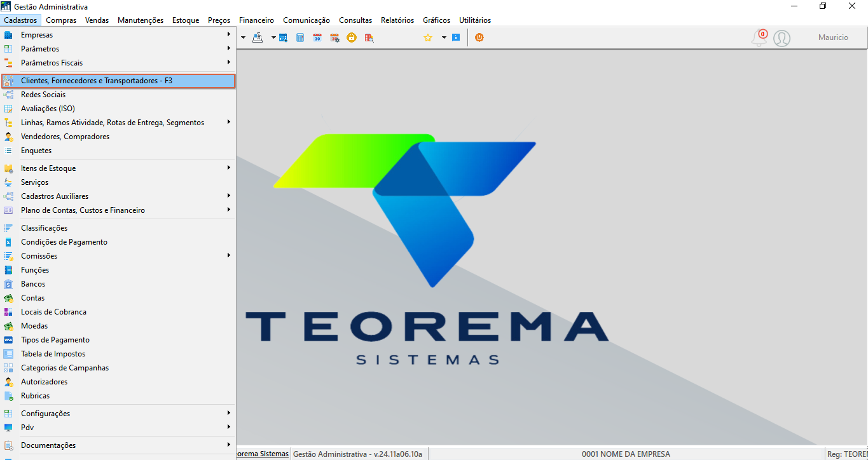Screen dimensions: 868x460
Task: Select Clientes, Fornecedores e Transportadores entry
Action: (118, 81)
